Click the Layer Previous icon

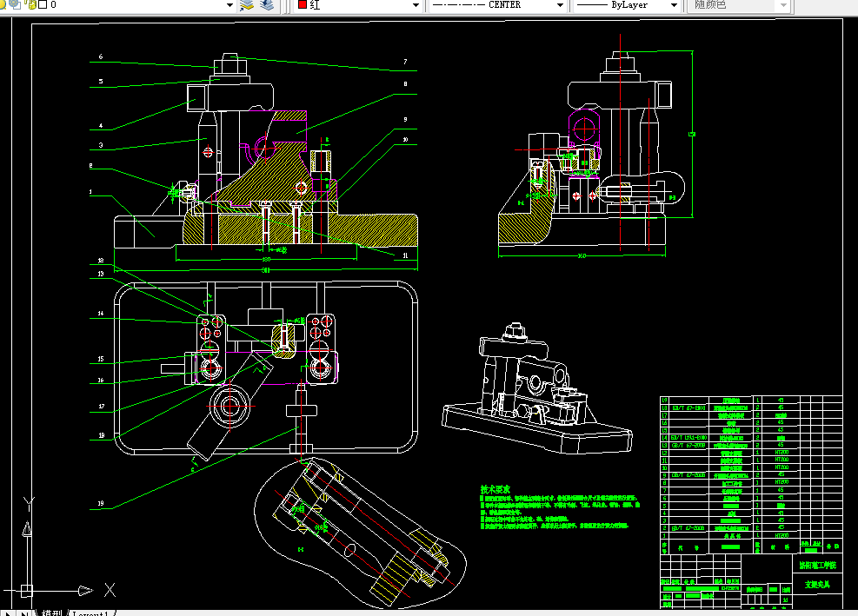pyautogui.click(x=267, y=5)
